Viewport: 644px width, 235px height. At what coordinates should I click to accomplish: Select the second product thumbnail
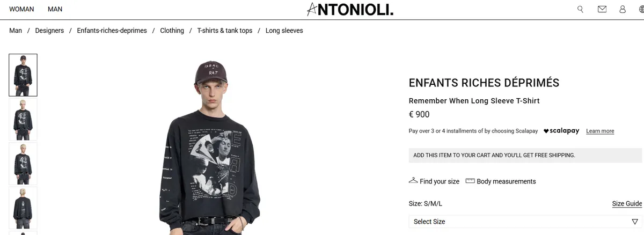(23, 120)
